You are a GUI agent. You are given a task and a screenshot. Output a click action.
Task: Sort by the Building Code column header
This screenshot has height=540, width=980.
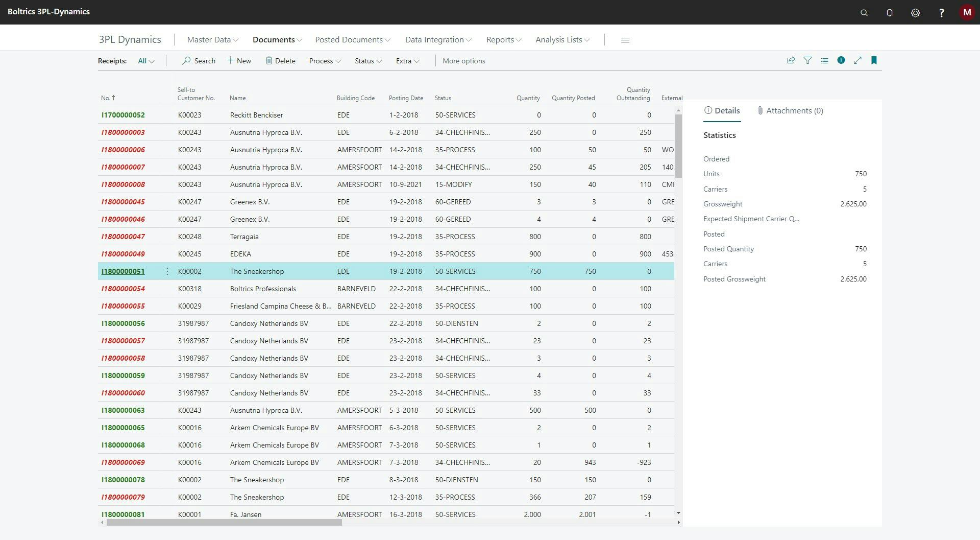356,98
